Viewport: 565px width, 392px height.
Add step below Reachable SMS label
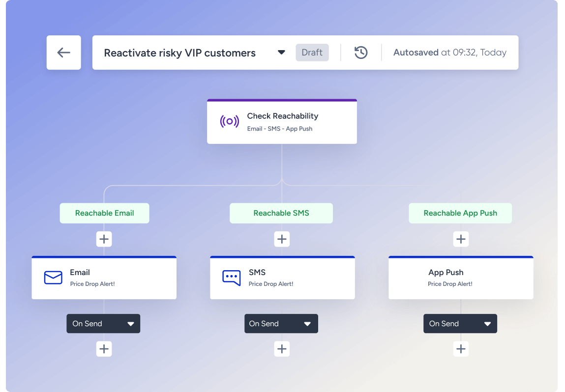point(282,239)
